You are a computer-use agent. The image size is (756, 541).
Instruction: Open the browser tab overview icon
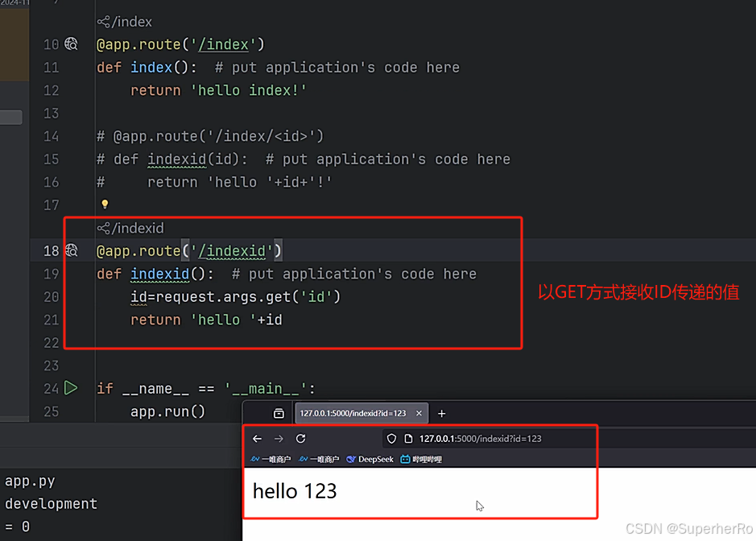tap(279, 413)
